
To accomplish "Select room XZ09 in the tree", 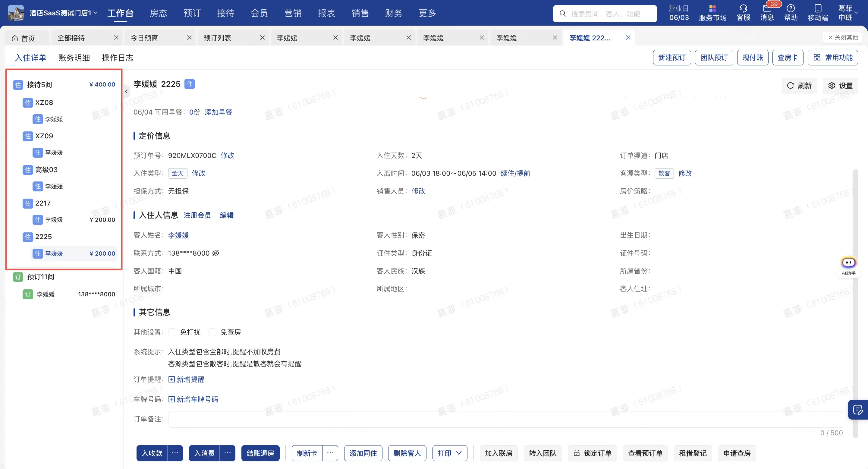I will click(x=44, y=136).
